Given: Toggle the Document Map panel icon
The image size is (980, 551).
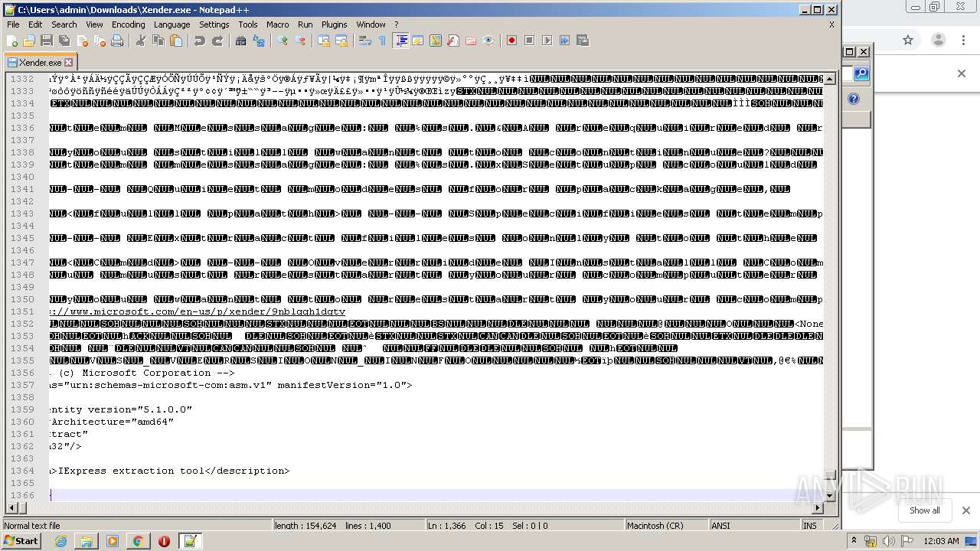Looking at the screenshot, I should [x=436, y=41].
